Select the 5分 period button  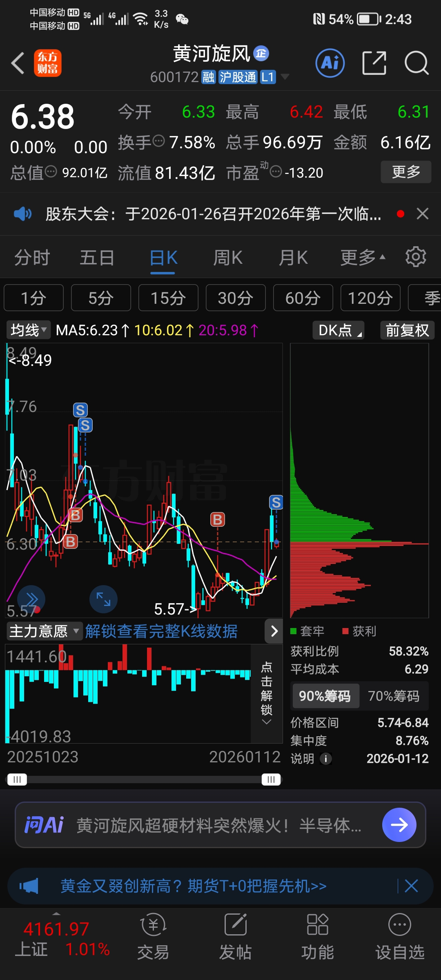pyautogui.click(x=101, y=298)
